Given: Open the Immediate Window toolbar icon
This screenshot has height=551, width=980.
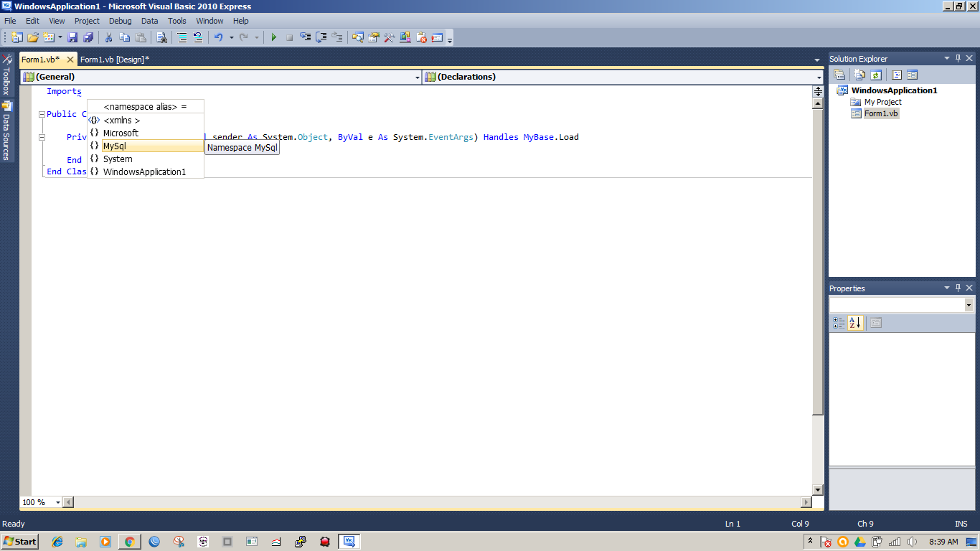Looking at the screenshot, I should (x=437, y=37).
